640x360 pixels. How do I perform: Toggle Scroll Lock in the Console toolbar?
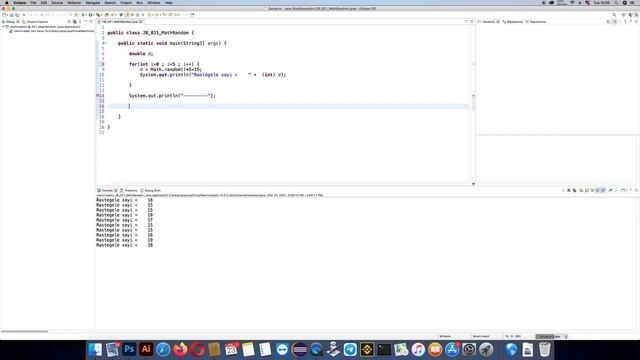pyautogui.click(x=587, y=191)
